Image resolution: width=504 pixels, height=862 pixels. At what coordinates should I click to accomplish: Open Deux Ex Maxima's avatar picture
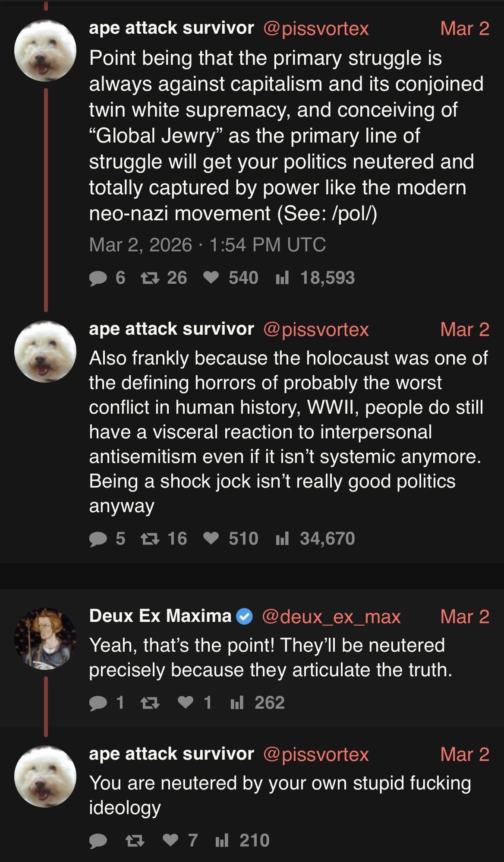point(45,639)
